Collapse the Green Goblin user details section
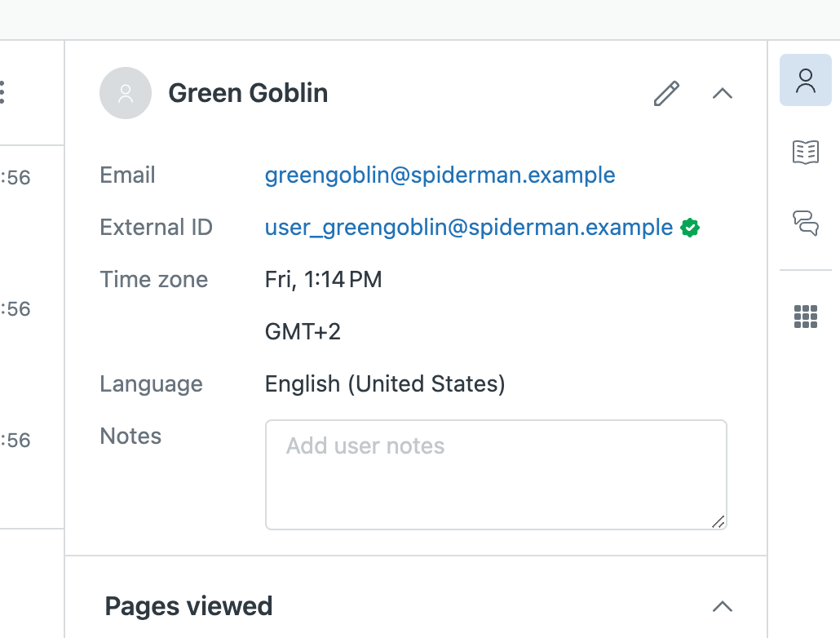Image resolution: width=840 pixels, height=638 pixels. (x=722, y=94)
